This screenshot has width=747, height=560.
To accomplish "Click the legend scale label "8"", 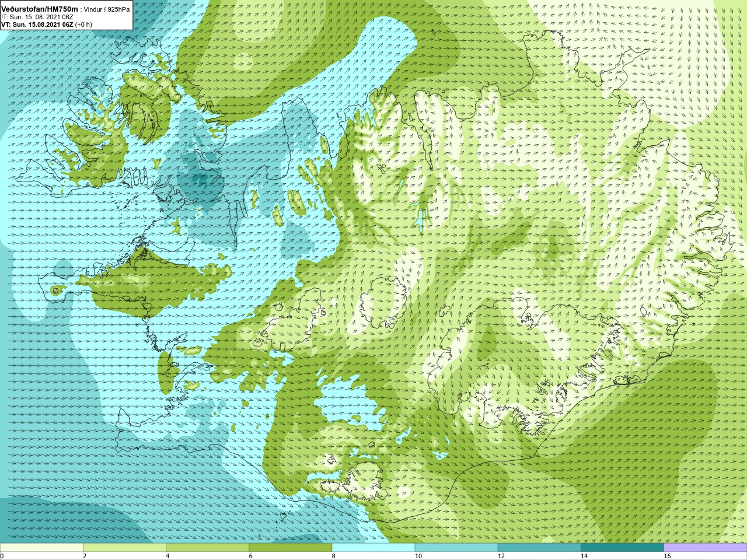I will pyautogui.click(x=334, y=556).
